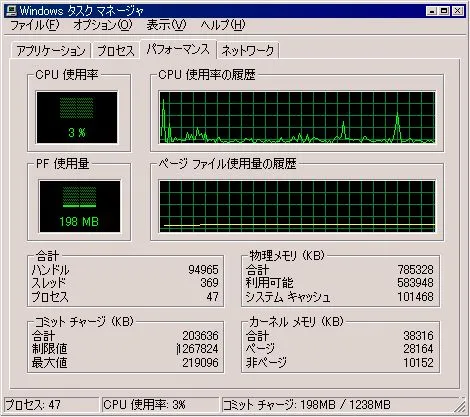The height and width of the screenshot is (417, 470).
Task: Open the オプション(O) menu
Action: 102,25
